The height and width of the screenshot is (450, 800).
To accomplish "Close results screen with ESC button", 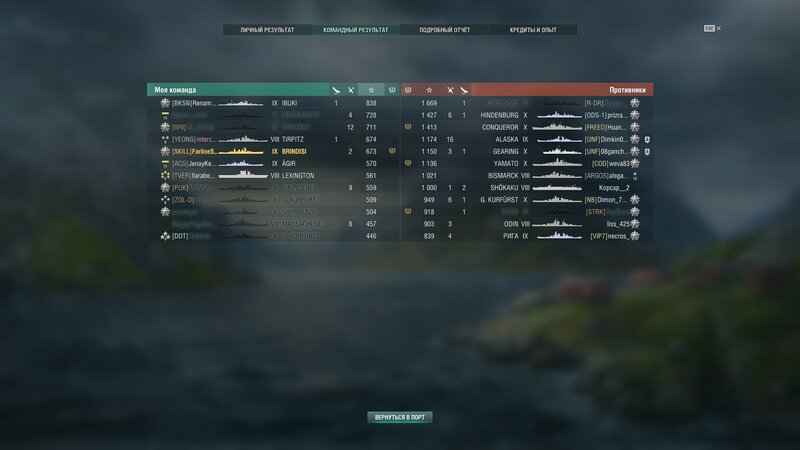I will (712, 29).
